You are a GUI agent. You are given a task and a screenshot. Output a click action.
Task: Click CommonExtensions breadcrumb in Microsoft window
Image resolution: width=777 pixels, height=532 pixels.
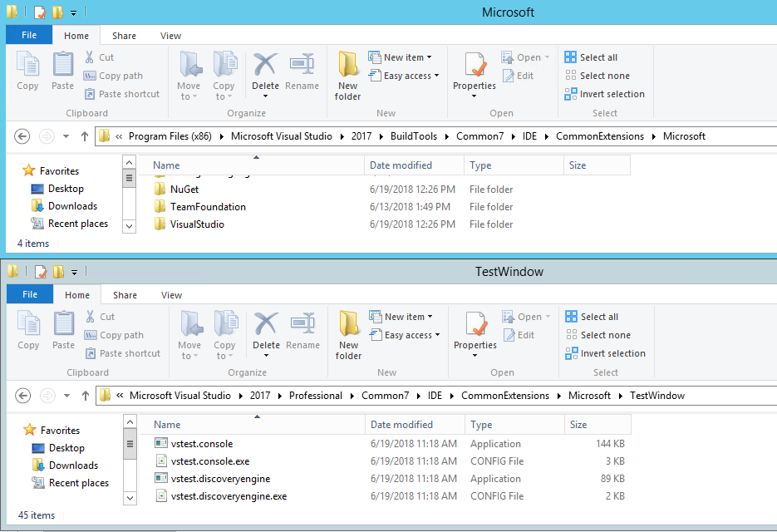(600, 136)
